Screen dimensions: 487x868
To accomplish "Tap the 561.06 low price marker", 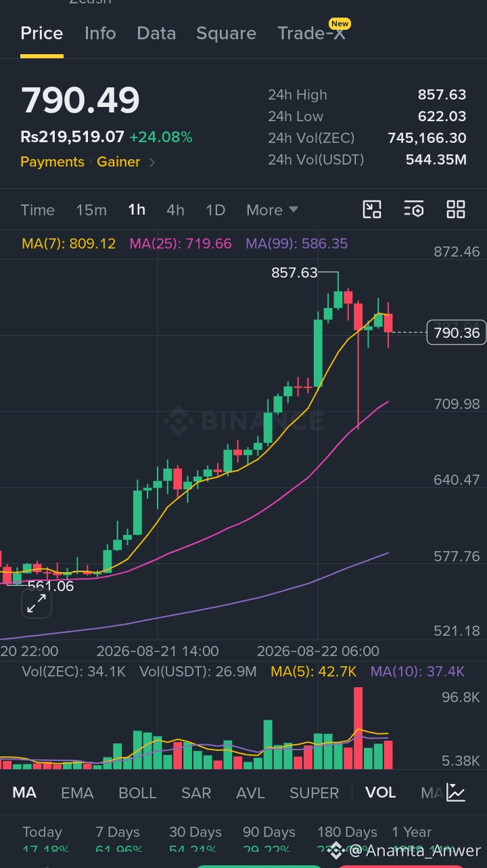I will tap(51, 586).
